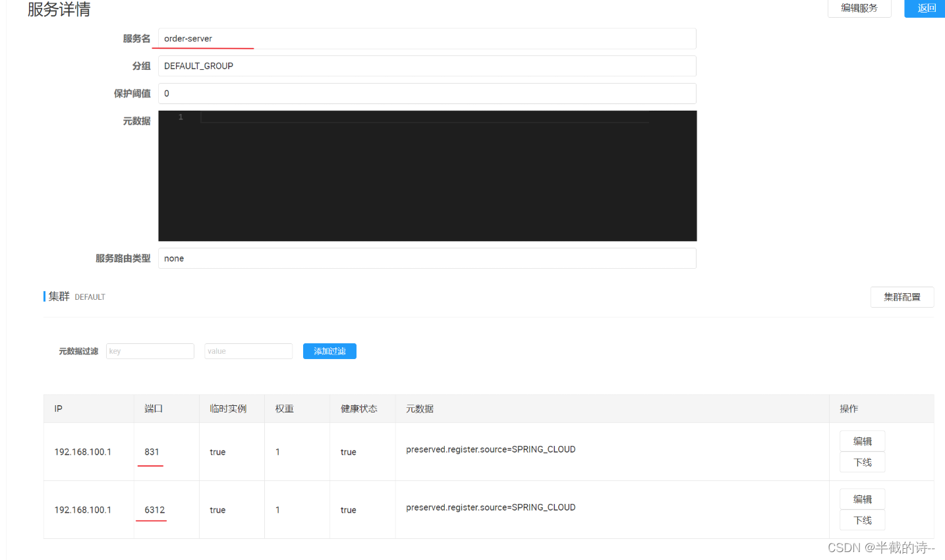The width and height of the screenshot is (945, 560).
Task: Click the 操作 column header
Action: coord(849,408)
